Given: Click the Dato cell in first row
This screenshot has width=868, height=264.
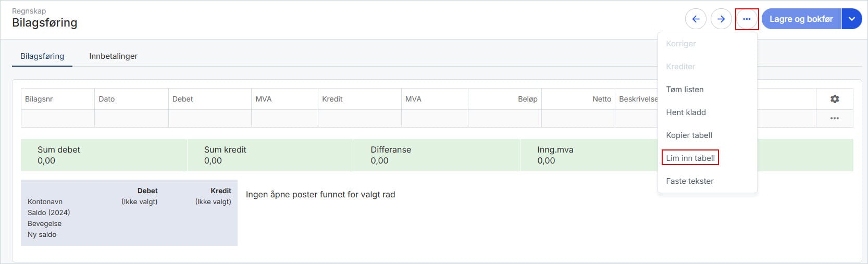Looking at the screenshot, I should [131, 119].
